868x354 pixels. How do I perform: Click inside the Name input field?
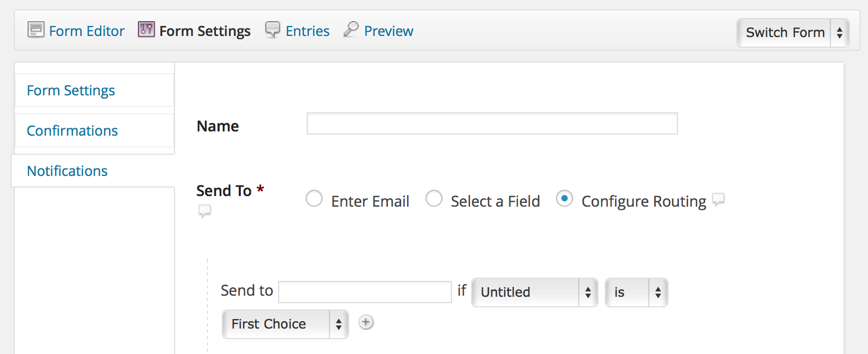pyautogui.click(x=491, y=123)
